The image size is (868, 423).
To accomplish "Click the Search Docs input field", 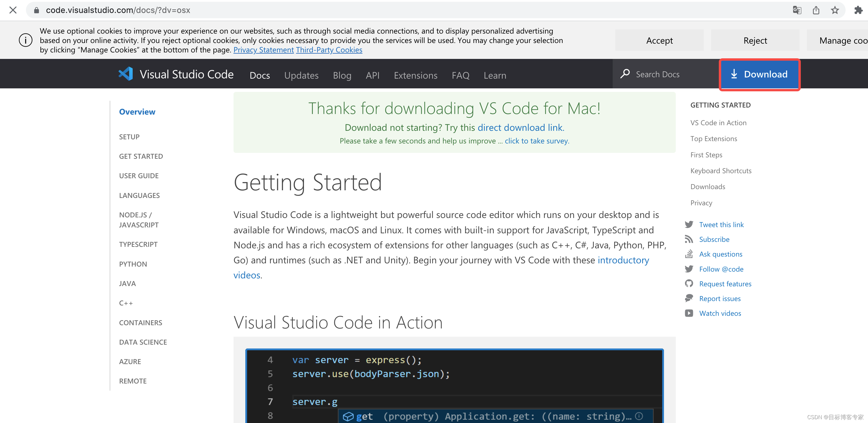I will [666, 74].
